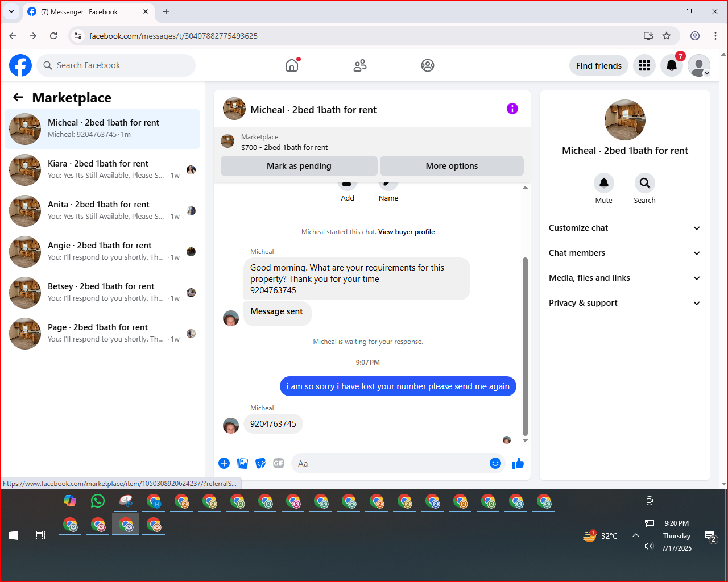Open More options for the listing

coord(452,166)
